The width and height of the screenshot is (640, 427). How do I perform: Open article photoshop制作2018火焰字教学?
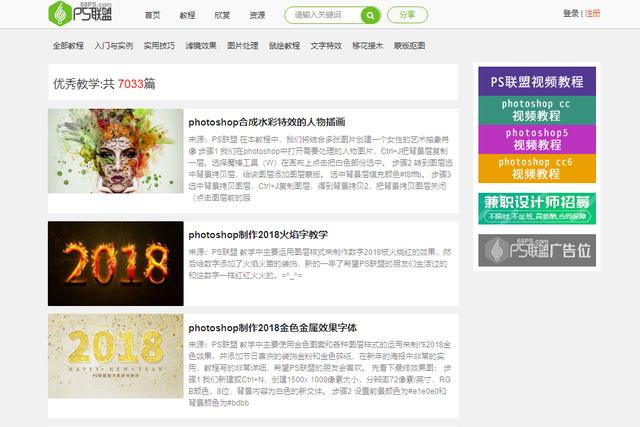(x=258, y=235)
